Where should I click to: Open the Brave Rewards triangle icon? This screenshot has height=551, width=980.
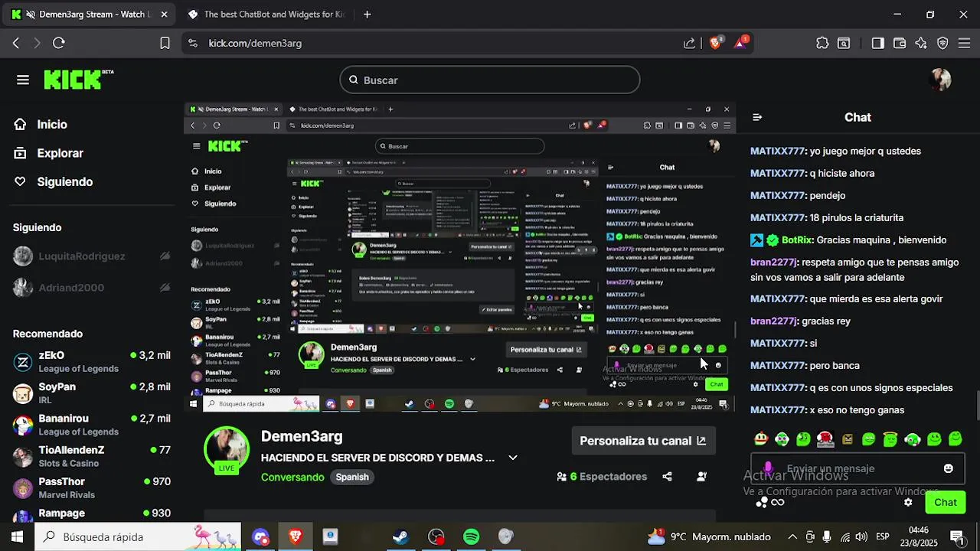(741, 43)
